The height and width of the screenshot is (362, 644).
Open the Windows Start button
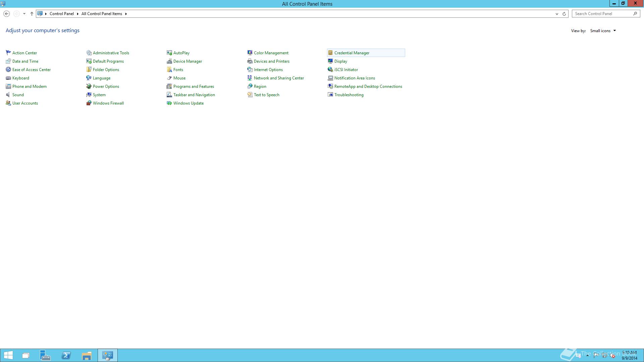point(8,355)
